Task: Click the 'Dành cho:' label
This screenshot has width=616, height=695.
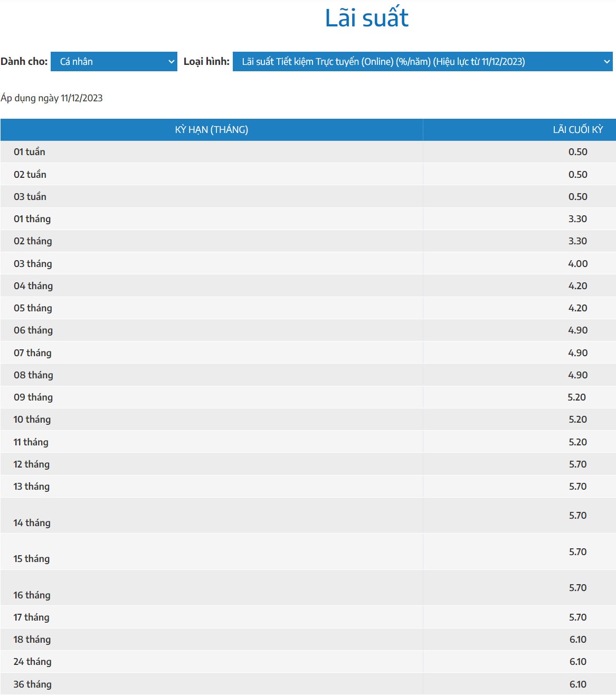Action: click(24, 62)
